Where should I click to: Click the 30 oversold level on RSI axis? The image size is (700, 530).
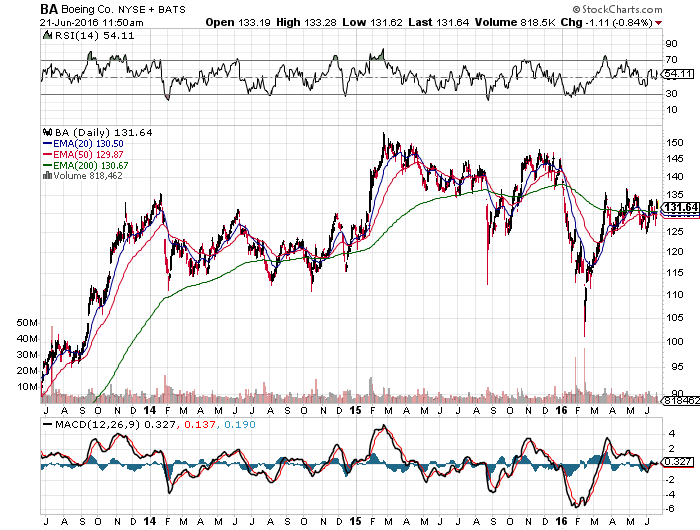pyautogui.click(x=671, y=93)
